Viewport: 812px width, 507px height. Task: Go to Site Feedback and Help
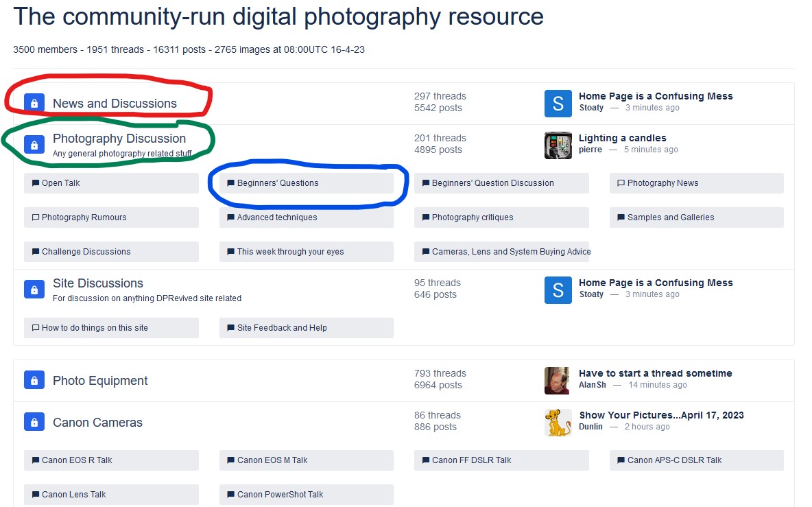point(306,328)
